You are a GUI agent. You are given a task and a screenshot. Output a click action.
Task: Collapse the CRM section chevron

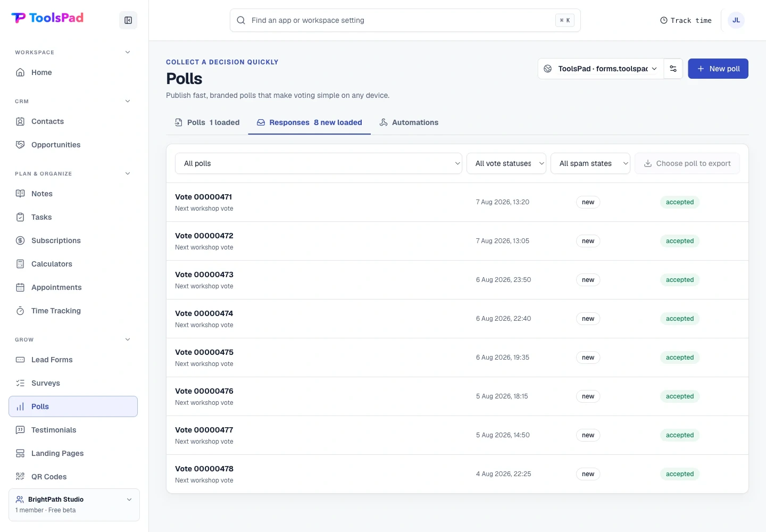[128, 101]
